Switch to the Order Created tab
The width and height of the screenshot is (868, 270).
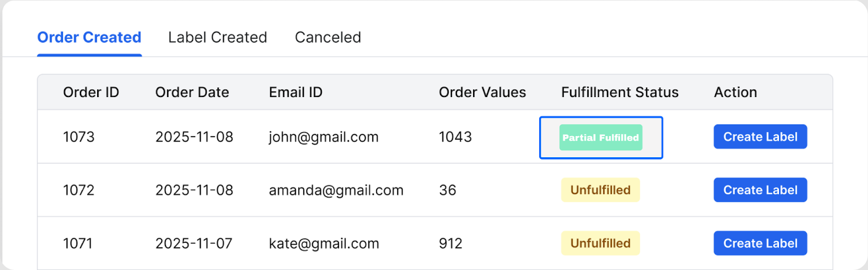coord(89,37)
